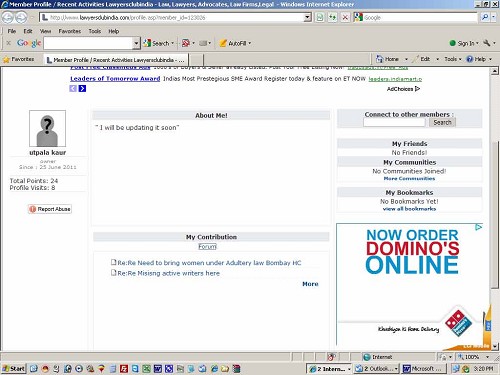Open Leaders of Tomorrow Award ad link
500x375 pixels.
coord(115,79)
